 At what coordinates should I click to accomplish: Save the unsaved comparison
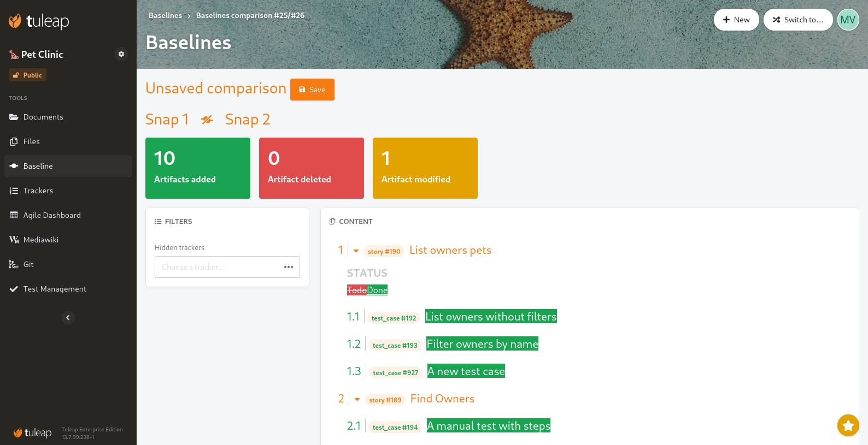[x=312, y=90]
